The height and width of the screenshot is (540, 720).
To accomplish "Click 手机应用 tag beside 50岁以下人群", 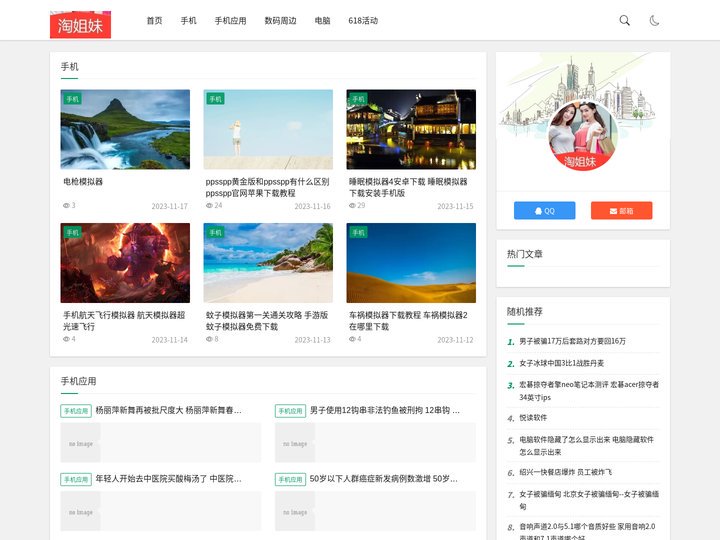I will click(x=290, y=479).
